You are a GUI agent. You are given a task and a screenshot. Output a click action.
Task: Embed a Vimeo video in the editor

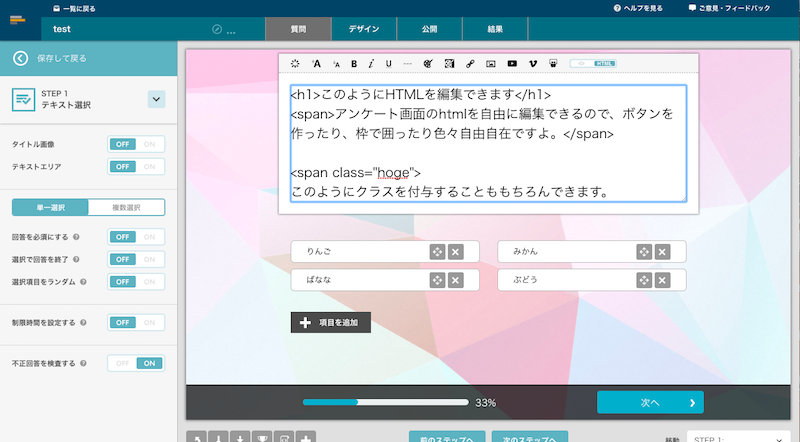(x=533, y=63)
